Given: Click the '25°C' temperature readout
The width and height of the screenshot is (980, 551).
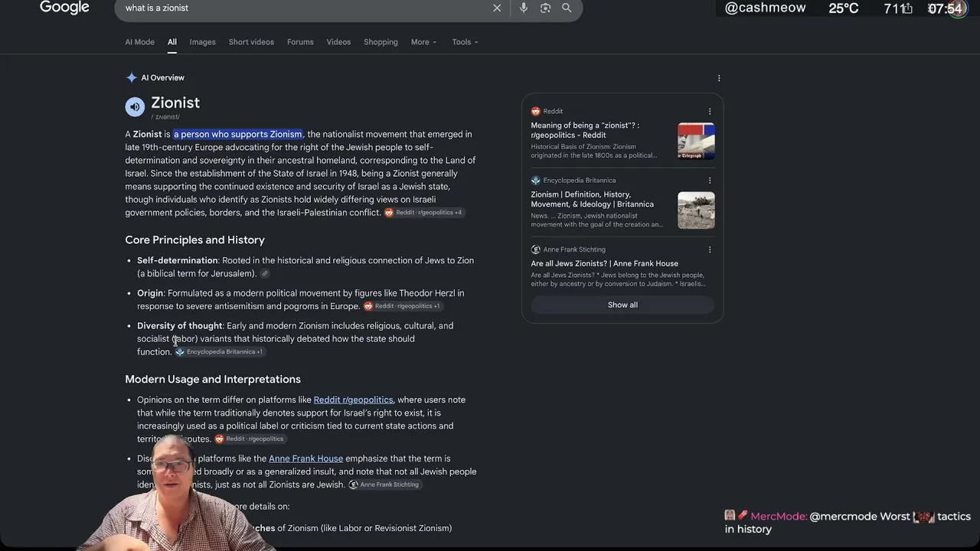Looking at the screenshot, I should click(844, 8).
